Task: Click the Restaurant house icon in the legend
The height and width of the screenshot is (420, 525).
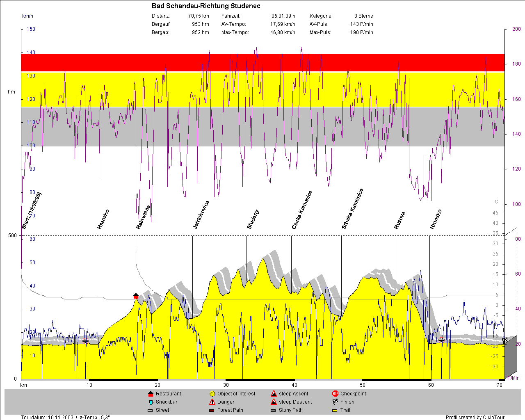Action: pos(150,394)
